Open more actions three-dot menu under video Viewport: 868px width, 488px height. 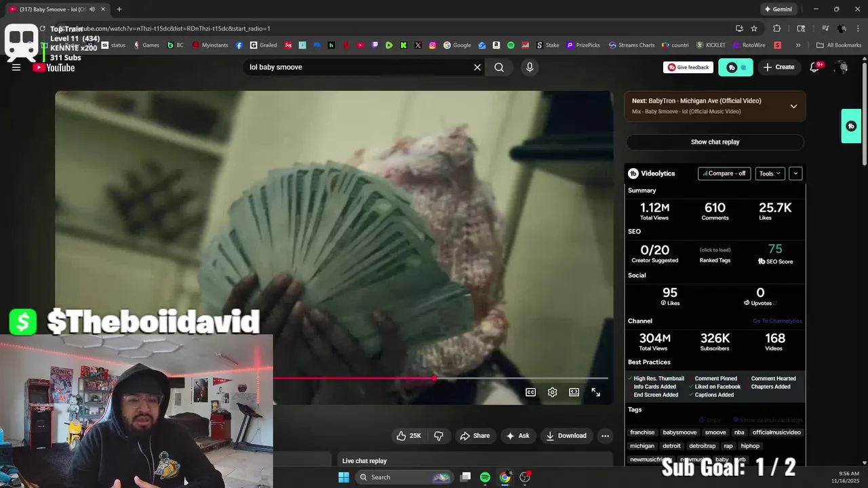pos(605,436)
